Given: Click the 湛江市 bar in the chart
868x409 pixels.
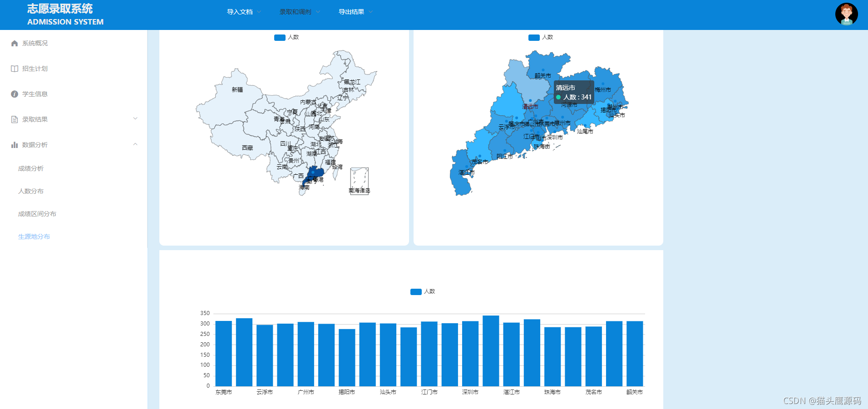Looking at the screenshot, I should pos(512,355).
